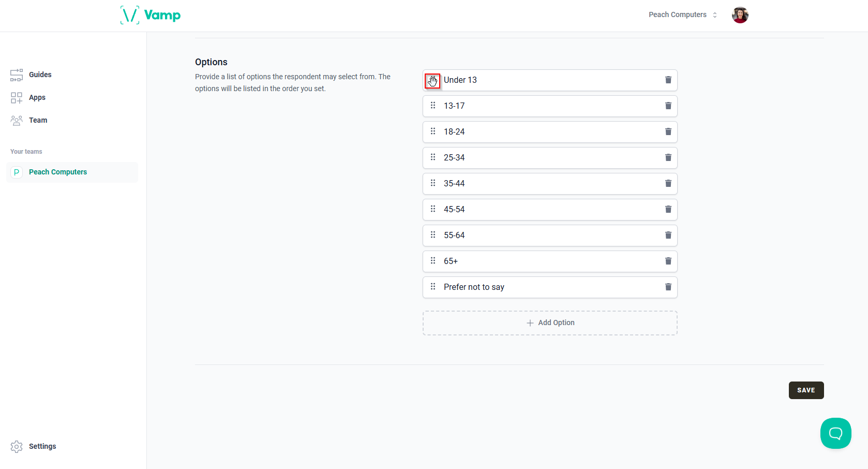Grab the drag handle for Under 13
The image size is (868, 469).
432,81
